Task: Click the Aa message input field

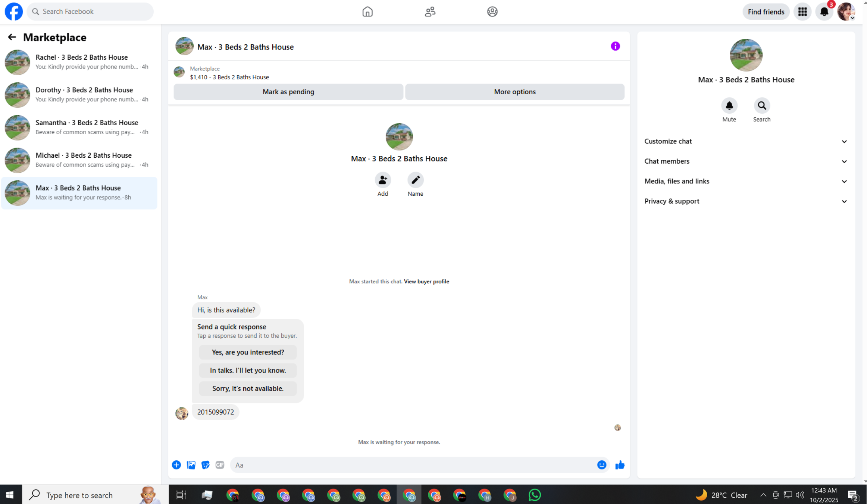Action: [x=410, y=465]
